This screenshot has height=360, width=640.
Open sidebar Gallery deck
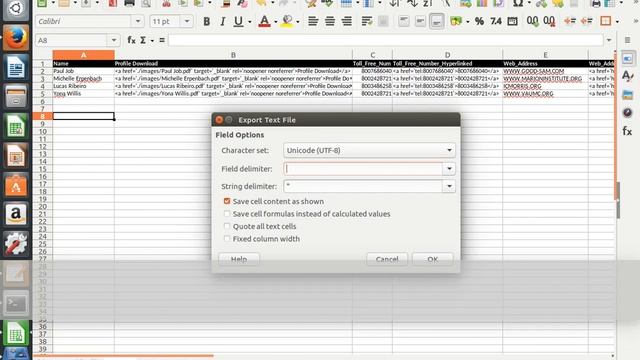(x=628, y=95)
